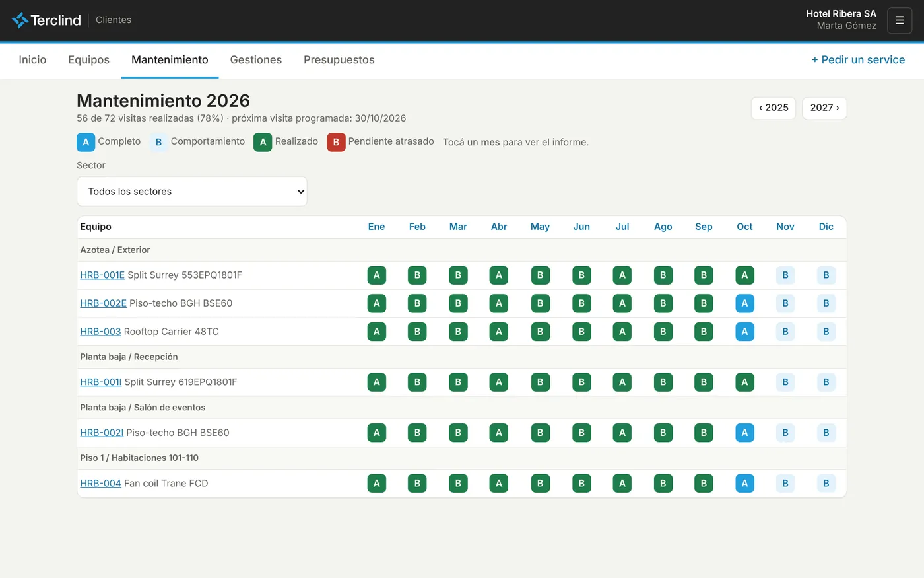Open equipment link HRB-003
The width and height of the screenshot is (924, 578).
100,332
